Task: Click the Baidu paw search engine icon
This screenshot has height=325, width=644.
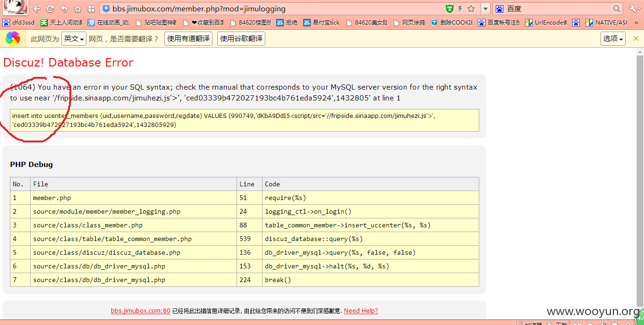Action: (x=500, y=8)
